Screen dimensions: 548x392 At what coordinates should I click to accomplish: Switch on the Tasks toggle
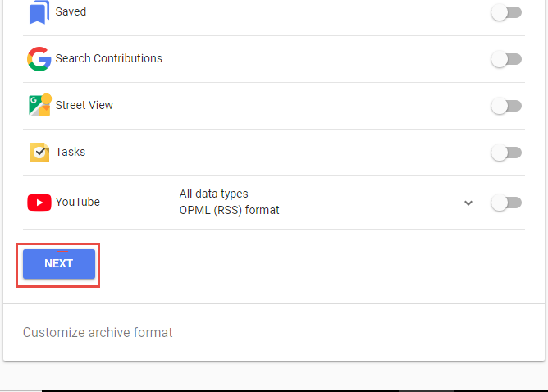506,153
